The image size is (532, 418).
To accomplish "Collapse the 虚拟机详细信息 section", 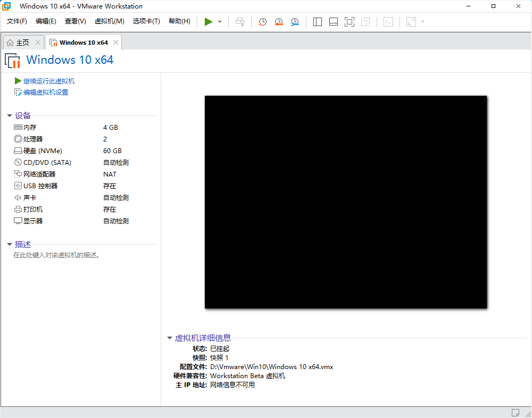I will click(x=170, y=338).
